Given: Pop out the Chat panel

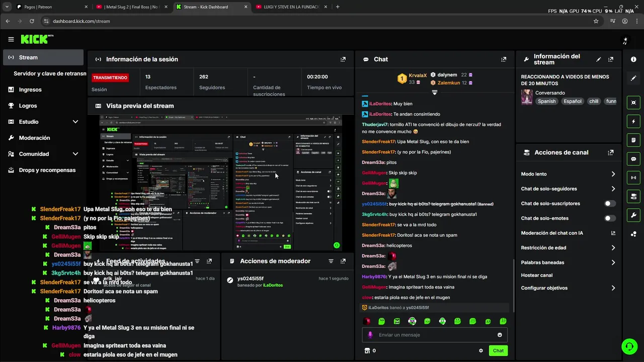Looking at the screenshot, I should (504, 59).
